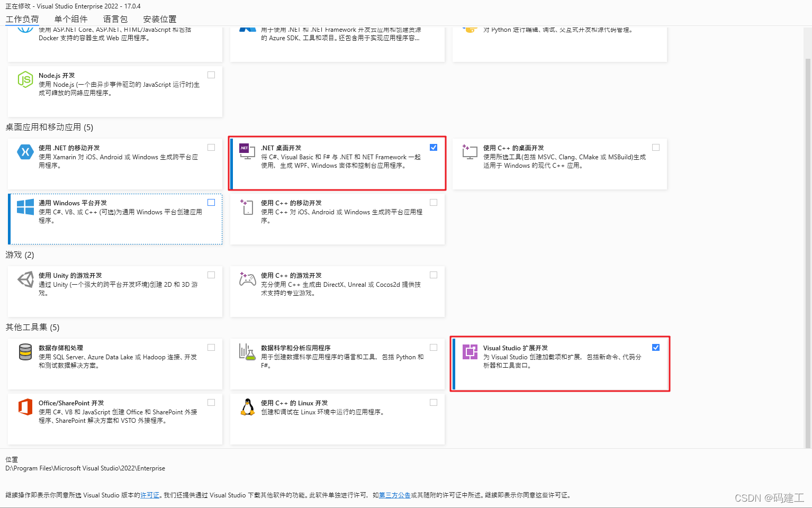Open the 第三方公告 link
This screenshot has width=812, height=508.
click(395, 495)
